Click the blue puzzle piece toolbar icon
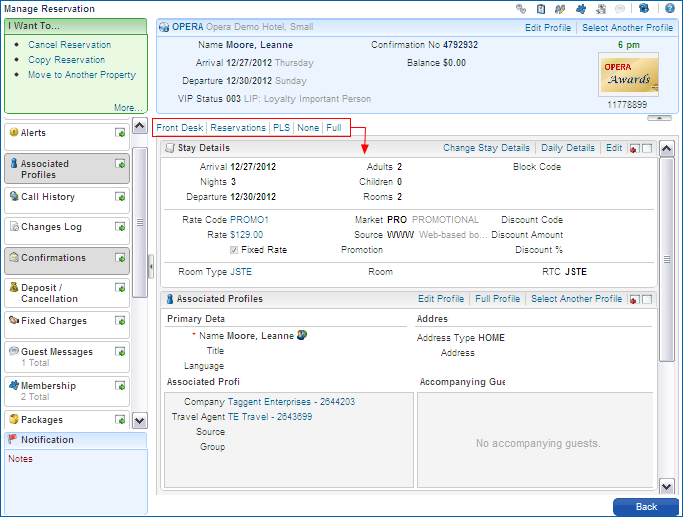The height and width of the screenshot is (517, 683). [581, 9]
